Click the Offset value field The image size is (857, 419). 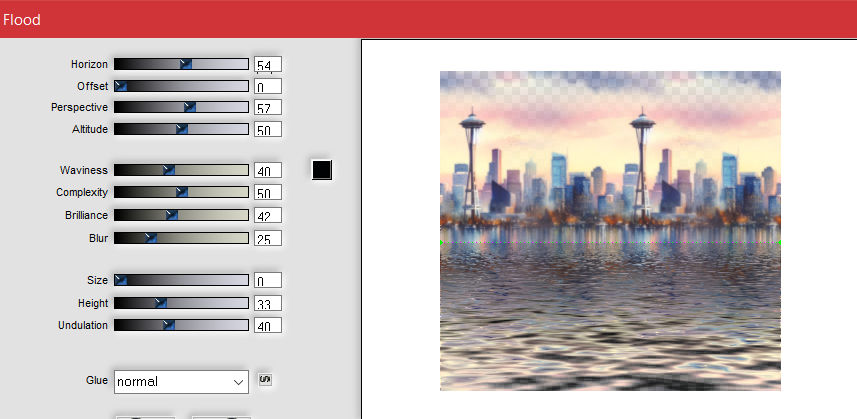(x=268, y=86)
